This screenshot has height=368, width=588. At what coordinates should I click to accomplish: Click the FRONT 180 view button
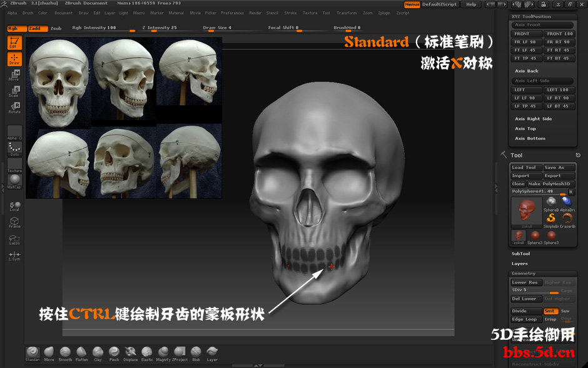coord(559,34)
